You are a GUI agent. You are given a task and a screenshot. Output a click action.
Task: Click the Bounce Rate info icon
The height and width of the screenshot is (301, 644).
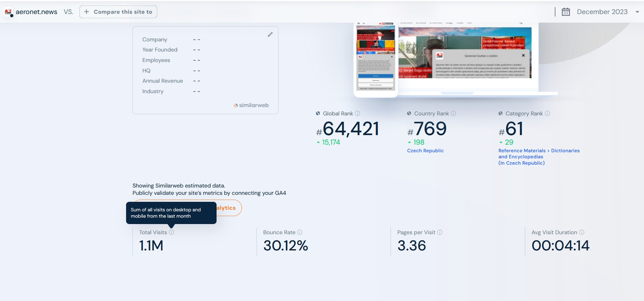[300, 233]
